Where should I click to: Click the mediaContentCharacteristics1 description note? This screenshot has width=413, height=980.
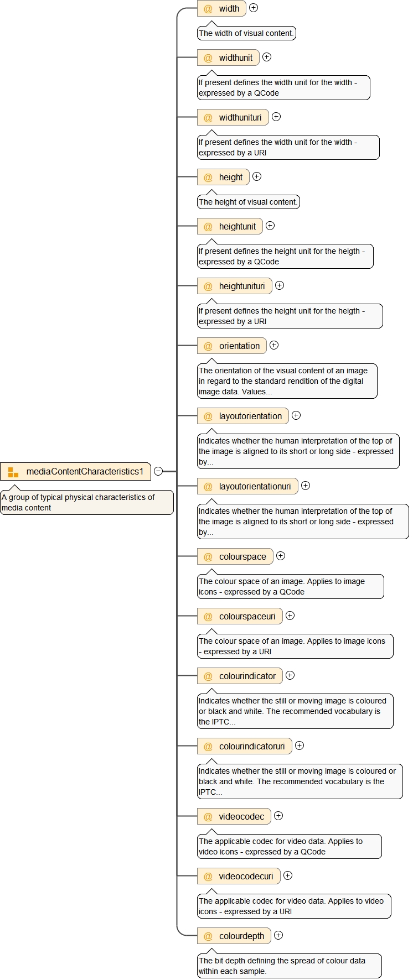click(86, 502)
